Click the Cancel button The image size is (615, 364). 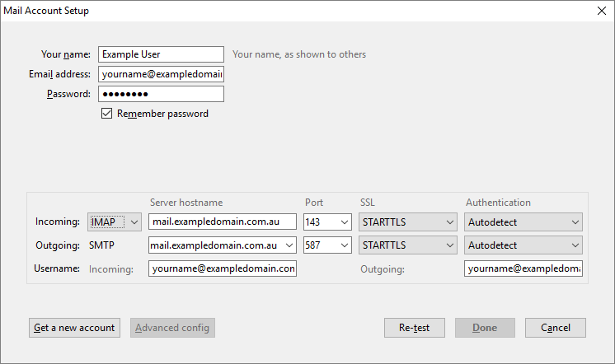[x=556, y=328]
